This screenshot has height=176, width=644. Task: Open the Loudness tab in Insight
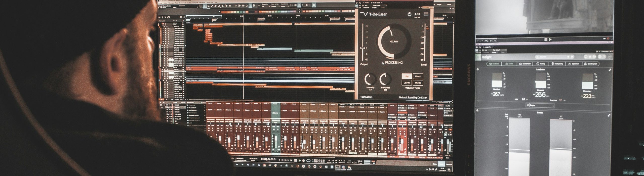pos(494,64)
